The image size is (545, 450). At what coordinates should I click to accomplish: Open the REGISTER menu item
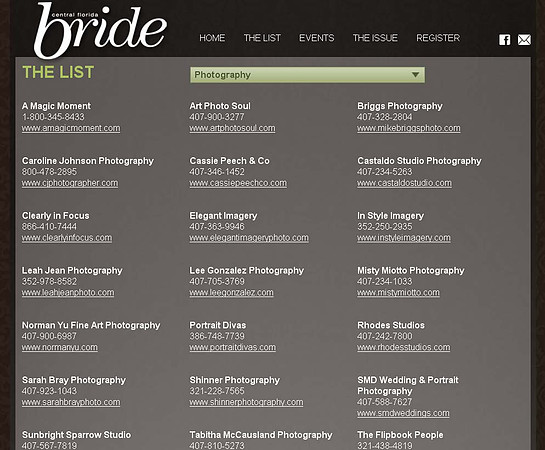(438, 38)
